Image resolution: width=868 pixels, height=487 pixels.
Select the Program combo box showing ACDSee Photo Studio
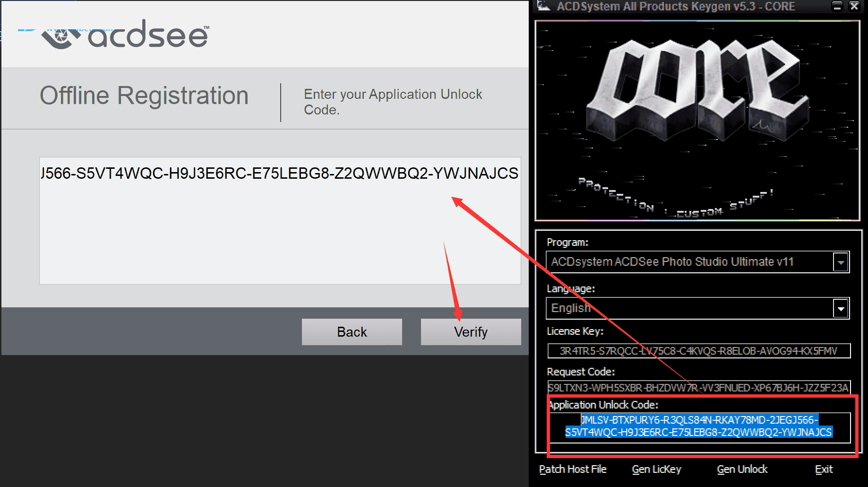click(698, 262)
